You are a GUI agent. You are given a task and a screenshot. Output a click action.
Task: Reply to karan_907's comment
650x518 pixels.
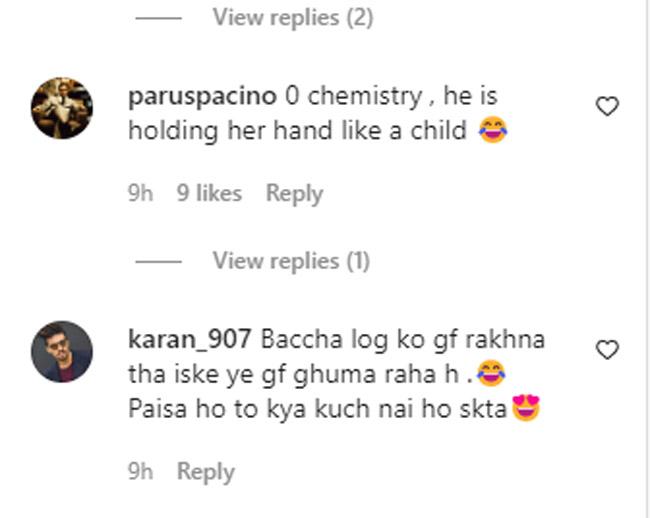click(206, 472)
